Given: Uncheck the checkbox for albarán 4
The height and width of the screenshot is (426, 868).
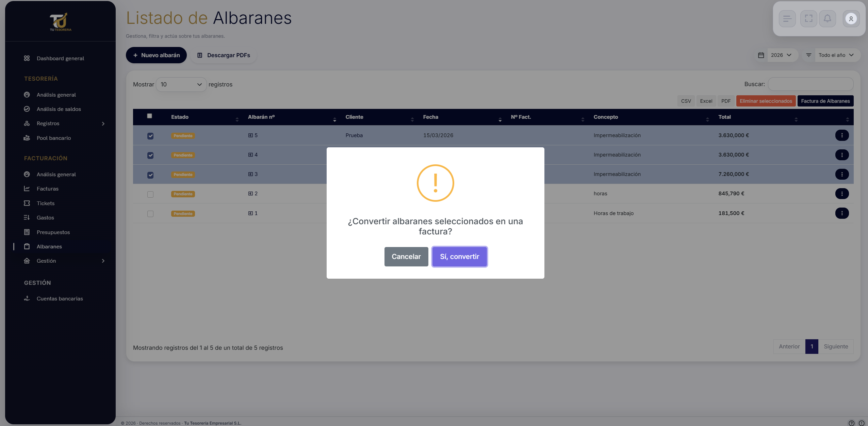Looking at the screenshot, I should pyautogui.click(x=150, y=155).
